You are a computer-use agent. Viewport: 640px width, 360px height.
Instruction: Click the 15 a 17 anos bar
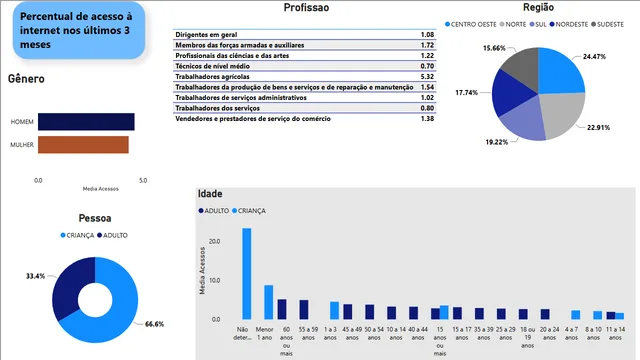click(458, 313)
